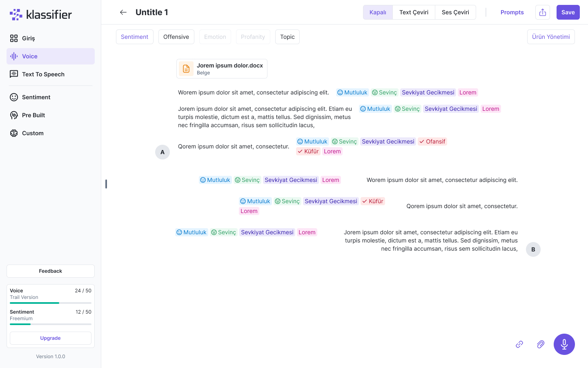Image resolution: width=588 pixels, height=368 pixels.
Task: Open the Jorem ipsum dolor.docx document
Action: point(222,69)
